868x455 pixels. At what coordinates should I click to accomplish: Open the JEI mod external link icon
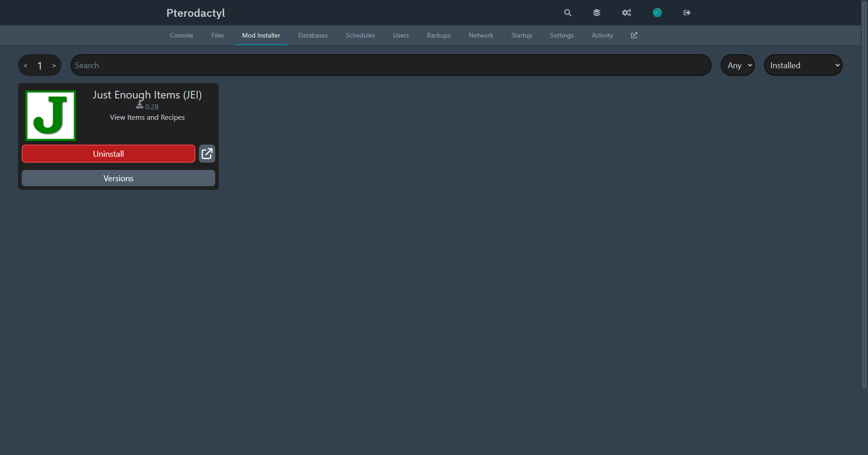[x=207, y=154]
